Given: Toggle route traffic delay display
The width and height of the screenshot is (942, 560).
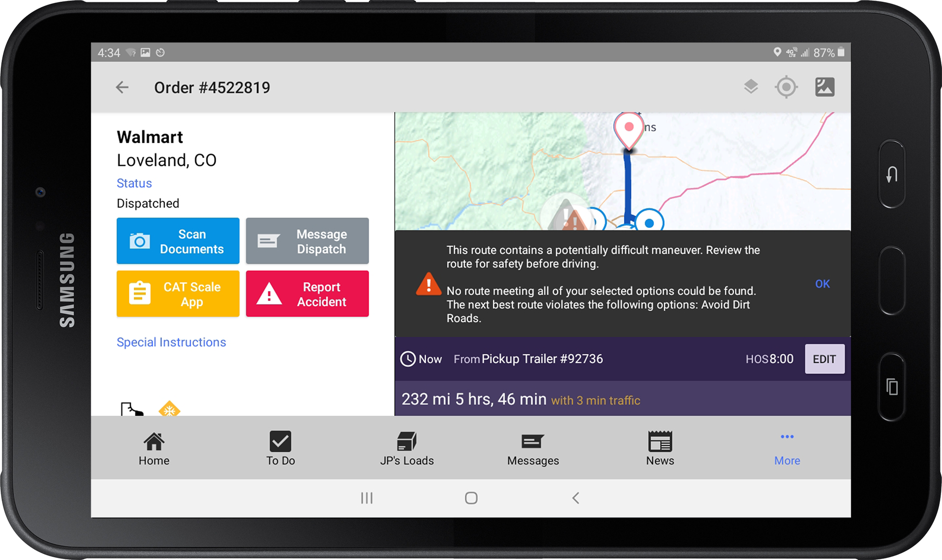Looking at the screenshot, I should tap(596, 401).
